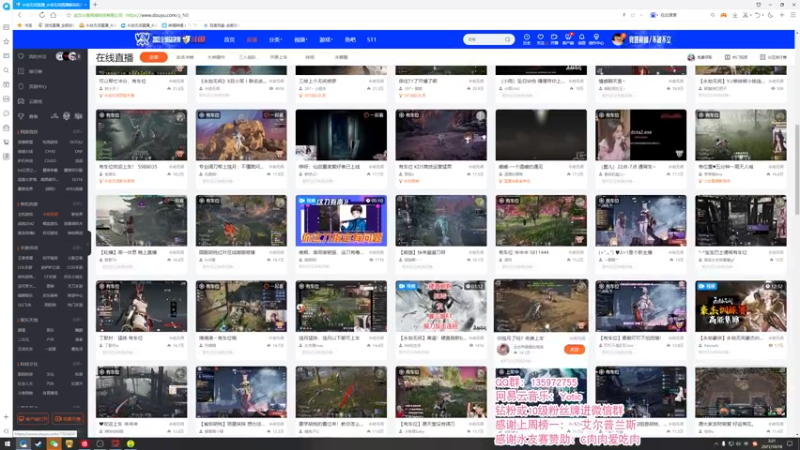The image size is (800, 450).
Task: Expand the 游戏 nav dropdown
Action: (x=326, y=40)
